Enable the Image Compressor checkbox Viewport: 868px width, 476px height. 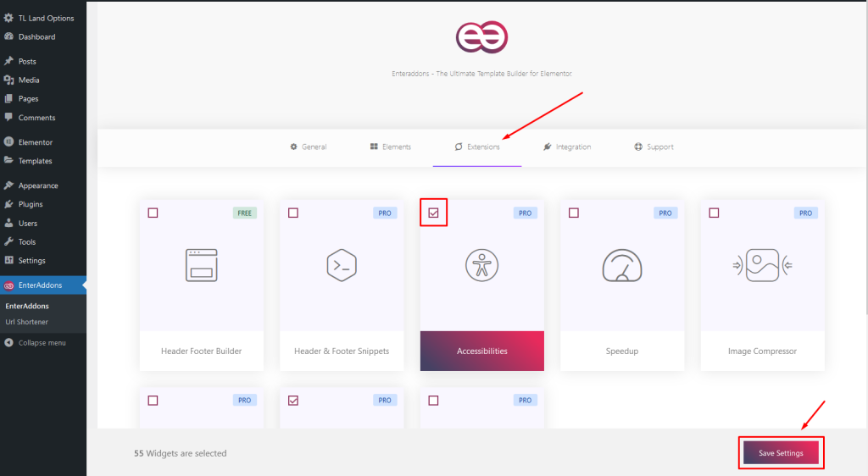pyautogui.click(x=714, y=213)
